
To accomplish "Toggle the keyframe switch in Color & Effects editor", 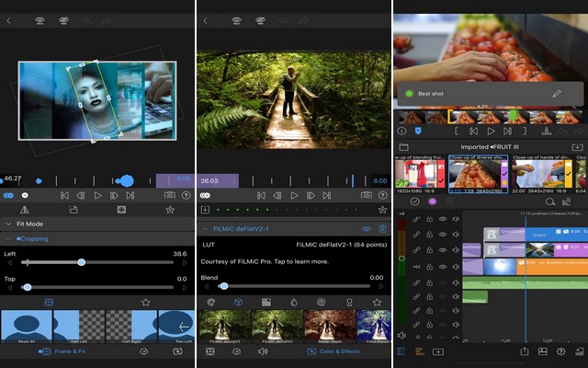I will pyautogui.click(x=205, y=195).
